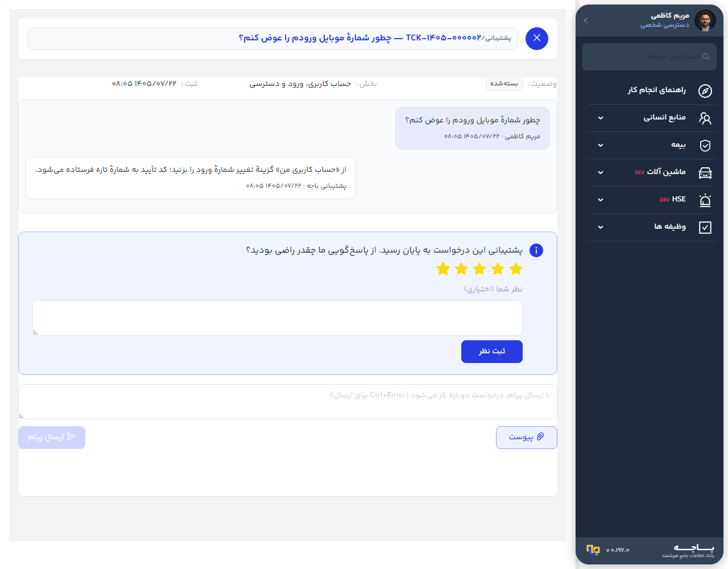Close the ticket with the blue X button

[537, 39]
